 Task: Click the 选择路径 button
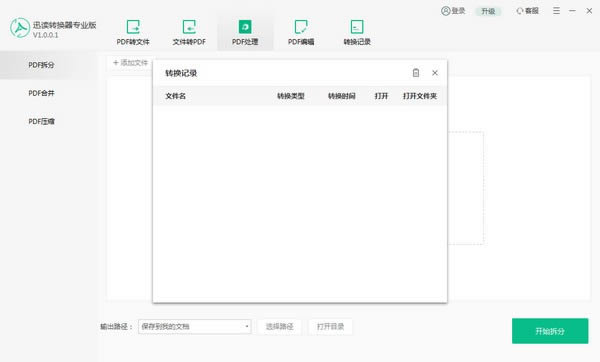pos(279,326)
